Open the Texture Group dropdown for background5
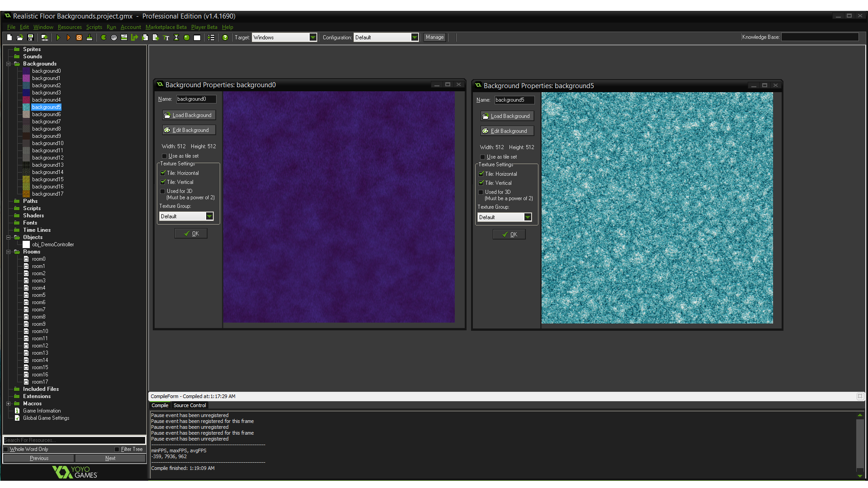 click(x=528, y=217)
